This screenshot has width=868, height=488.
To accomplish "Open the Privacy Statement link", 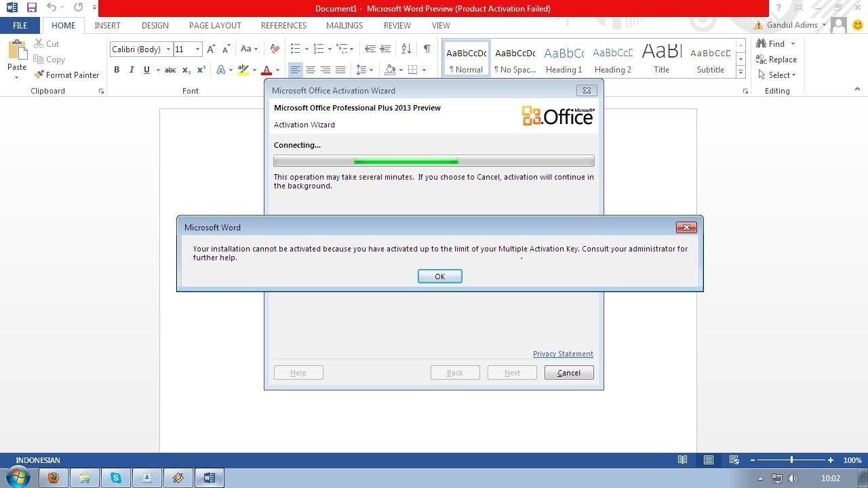I will 563,354.
